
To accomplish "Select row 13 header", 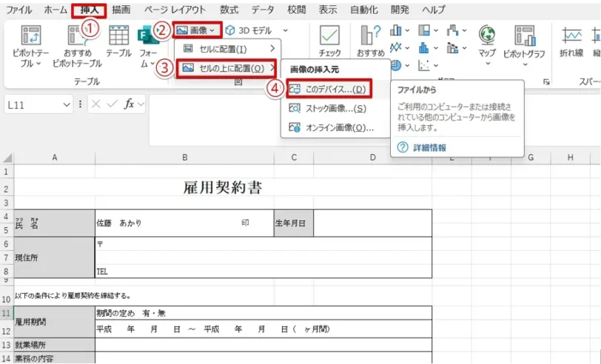I will point(7,345).
